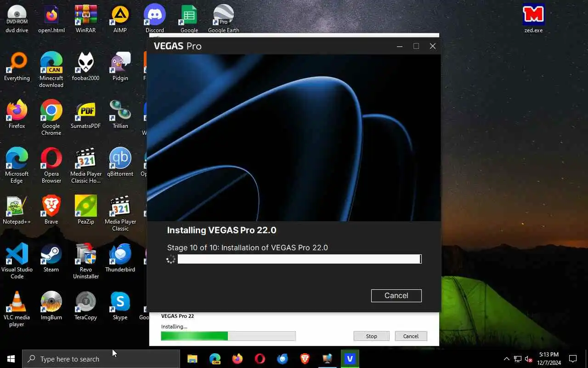Open the network tray icon
588x368 pixels.
pyautogui.click(x=518, y=359)
